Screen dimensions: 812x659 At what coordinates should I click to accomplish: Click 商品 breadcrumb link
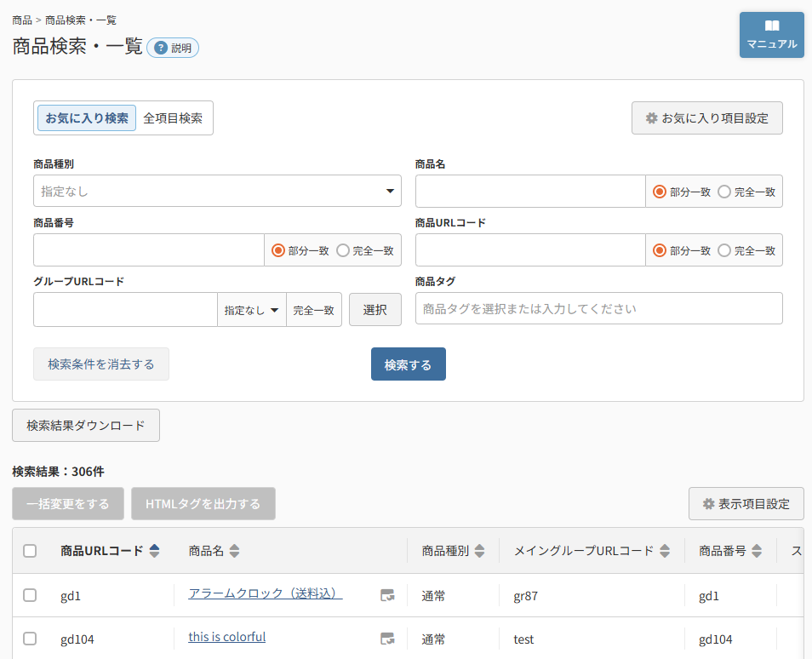point(22,20)
